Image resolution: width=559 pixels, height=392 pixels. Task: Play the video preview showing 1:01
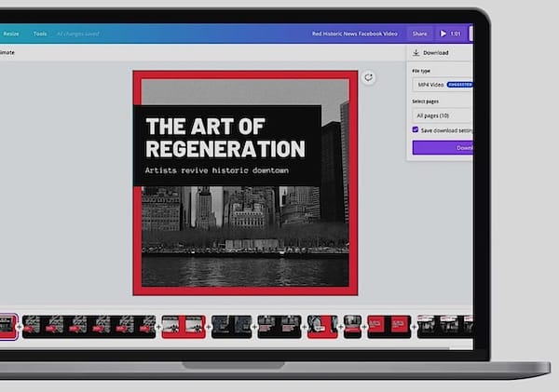(450, 34)
